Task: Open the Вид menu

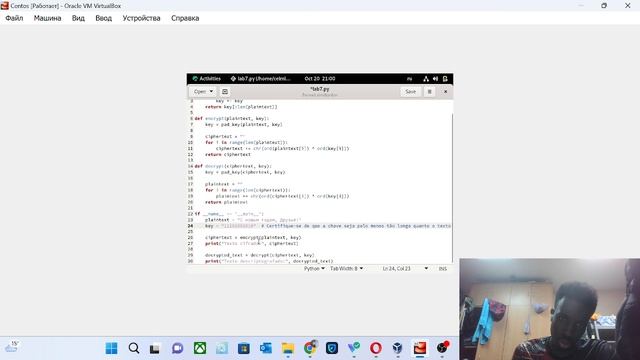Action: 78,18
